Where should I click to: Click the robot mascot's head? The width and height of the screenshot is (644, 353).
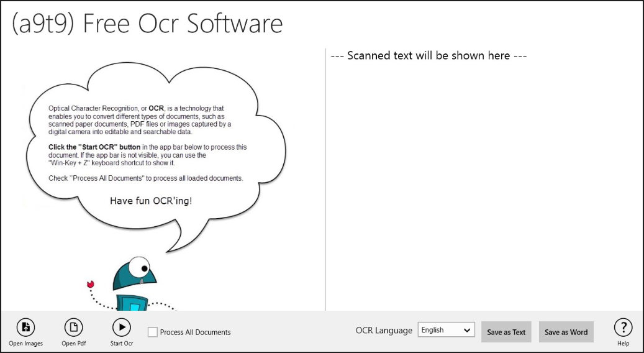(x=137, y=274)
